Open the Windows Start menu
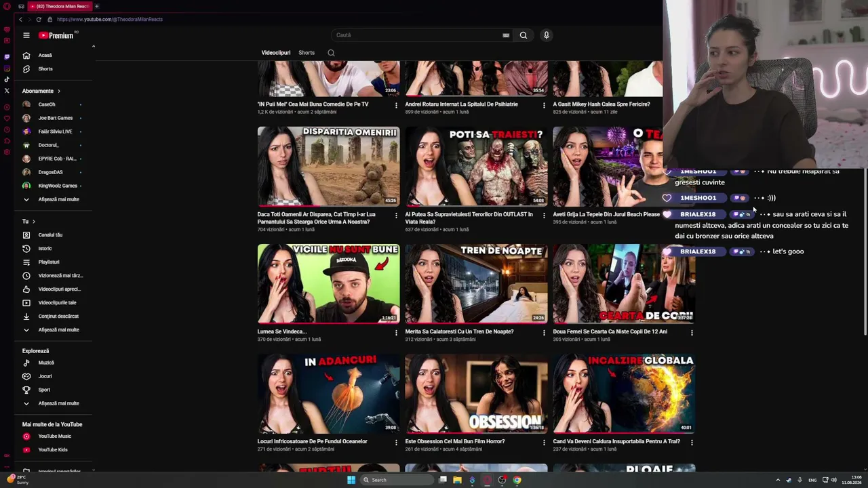 tap(351, 480)
